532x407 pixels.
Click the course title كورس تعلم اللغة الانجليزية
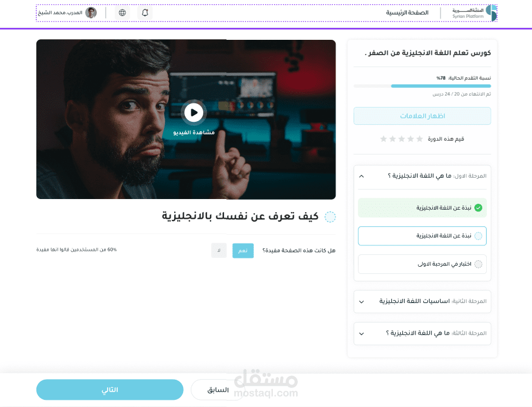(x=428, y=53)
